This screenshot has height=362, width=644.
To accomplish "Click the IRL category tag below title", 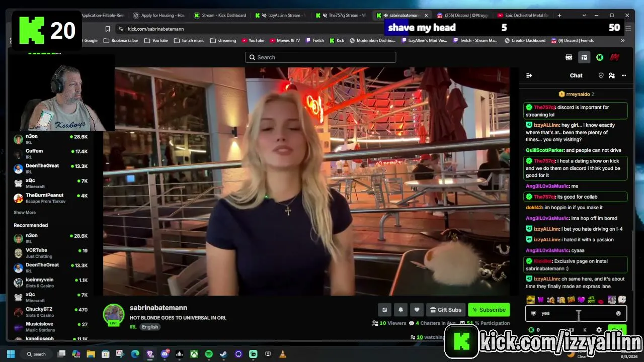I will pos(133,327).
